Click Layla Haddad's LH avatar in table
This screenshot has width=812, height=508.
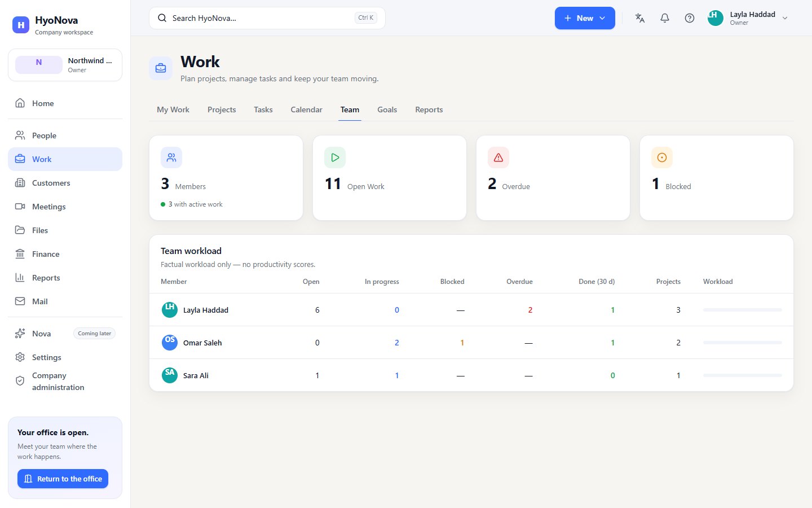(x=170, y=310)
